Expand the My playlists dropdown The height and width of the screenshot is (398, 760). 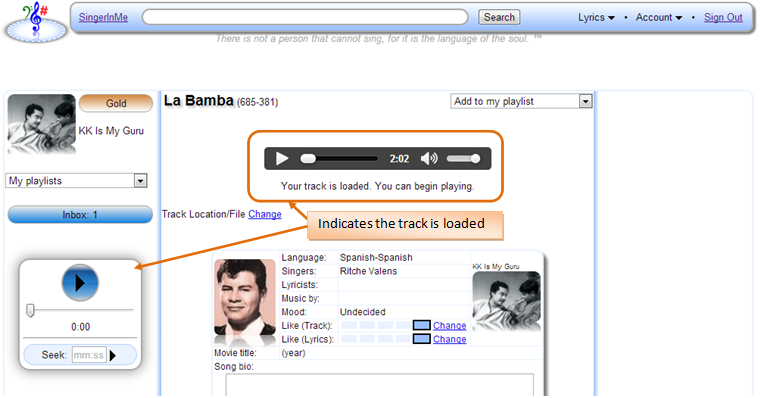77,181
